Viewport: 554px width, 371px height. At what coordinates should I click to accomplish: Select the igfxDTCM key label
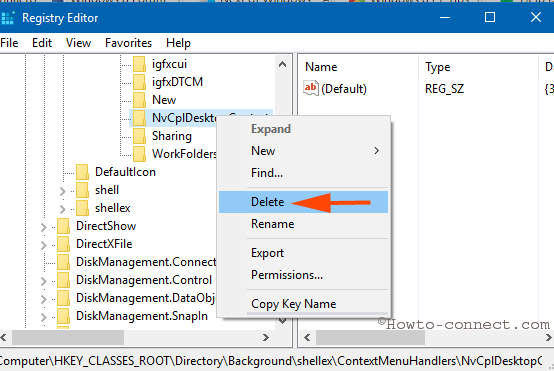click(177, 82)
